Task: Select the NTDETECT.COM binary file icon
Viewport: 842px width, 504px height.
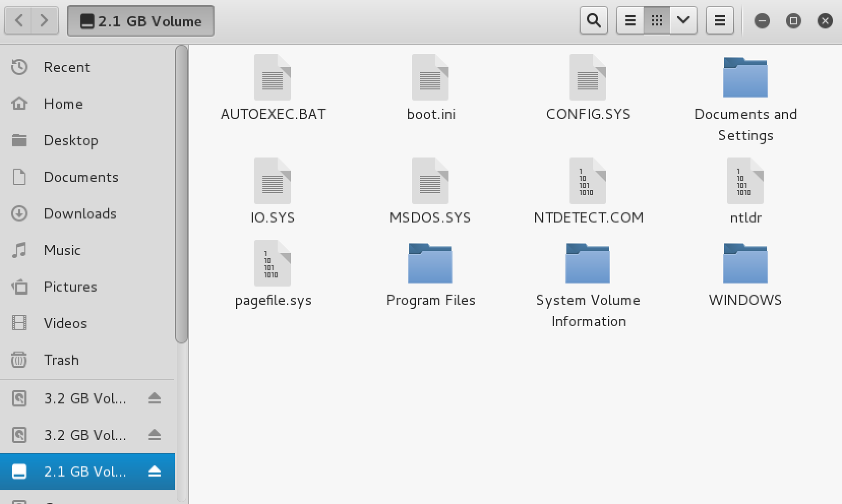Action: (588, 181)
